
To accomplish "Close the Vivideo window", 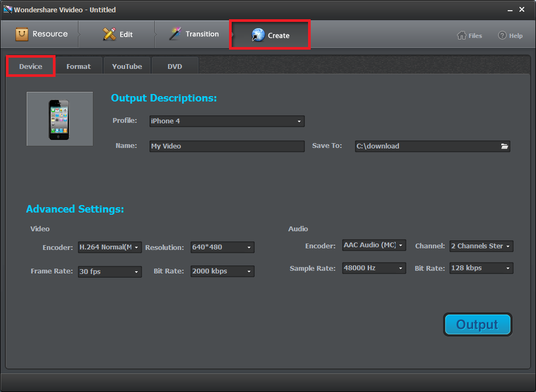I will tap(522, 10).
